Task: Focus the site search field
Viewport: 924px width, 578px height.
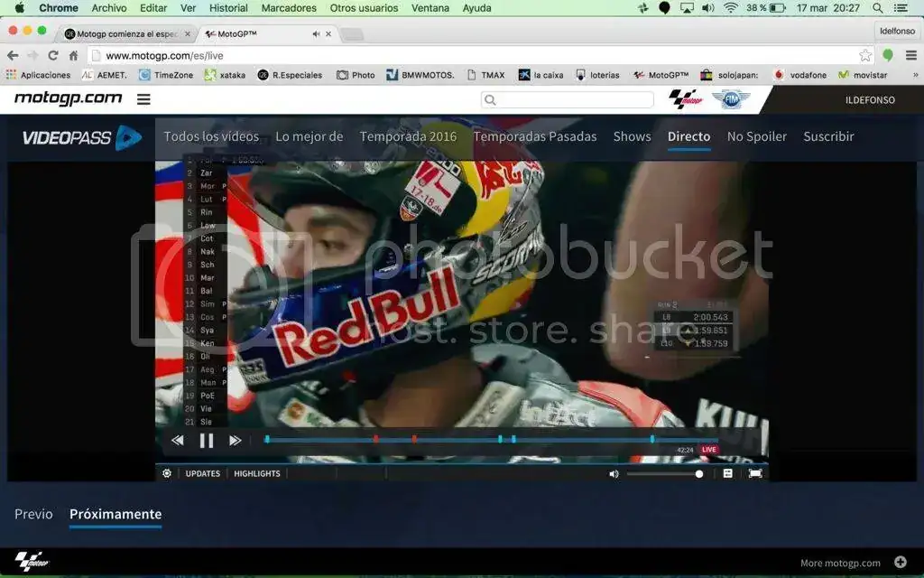Action: click(568, 99)
